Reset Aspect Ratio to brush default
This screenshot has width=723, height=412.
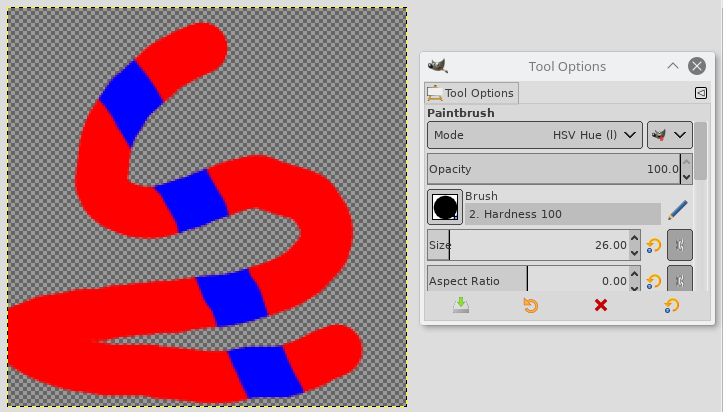(654, 281)
